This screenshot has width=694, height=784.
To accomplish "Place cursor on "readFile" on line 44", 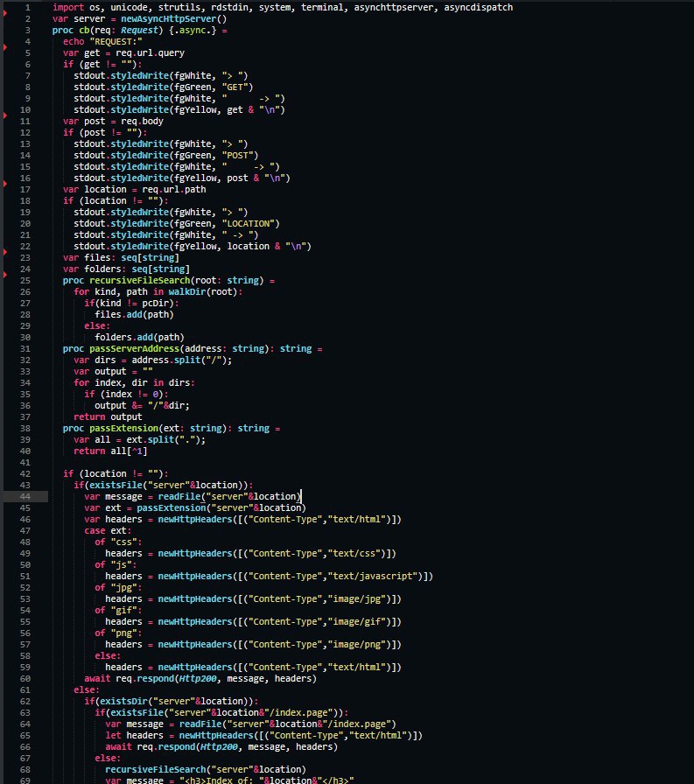I will [x=179, y=496].
